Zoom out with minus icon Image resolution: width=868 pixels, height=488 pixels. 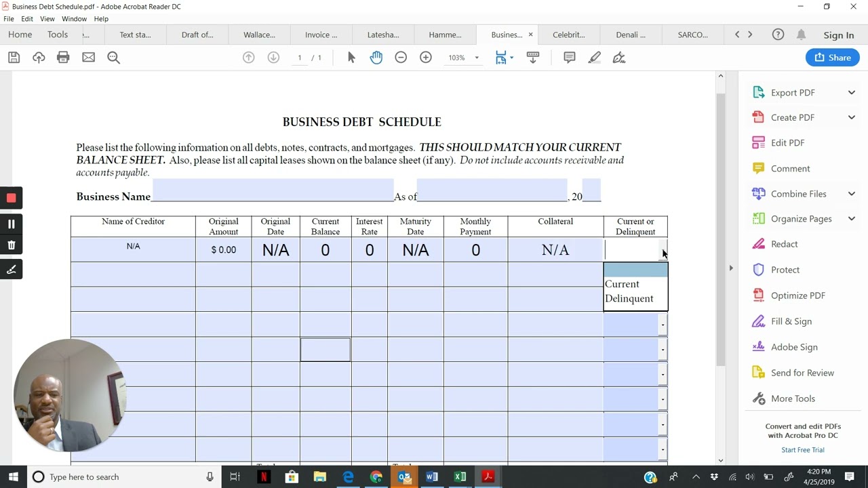[x=401, y=58]
